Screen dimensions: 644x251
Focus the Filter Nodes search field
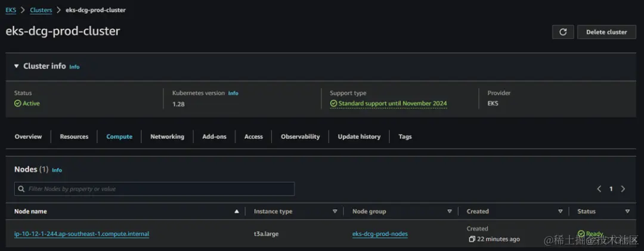pyautogui.click(x=154, y=189)
